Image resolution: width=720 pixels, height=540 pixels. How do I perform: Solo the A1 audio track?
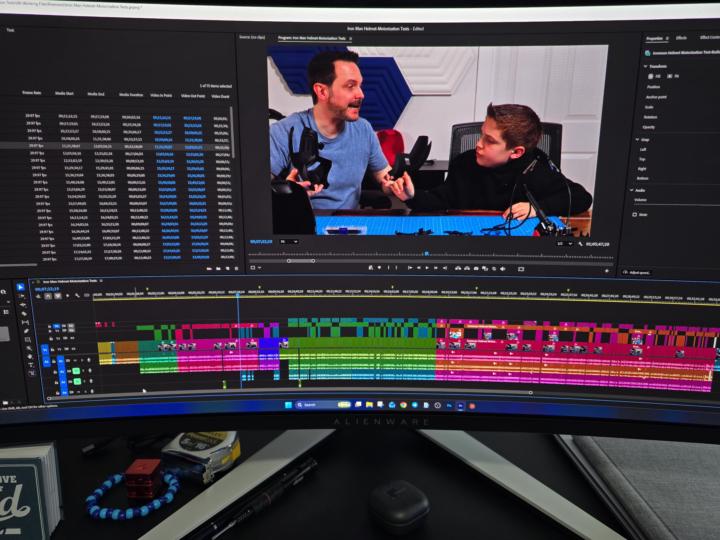(83, 361)
